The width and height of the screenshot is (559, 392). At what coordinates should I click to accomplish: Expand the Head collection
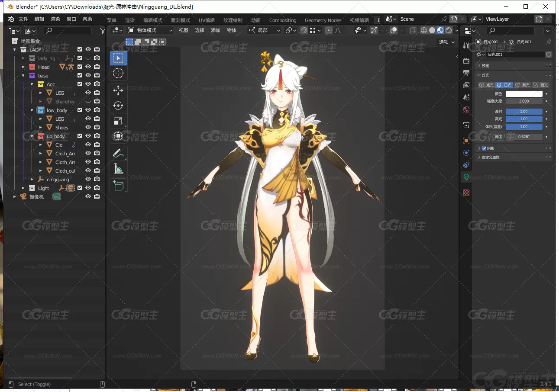click(x=23, y=67)
